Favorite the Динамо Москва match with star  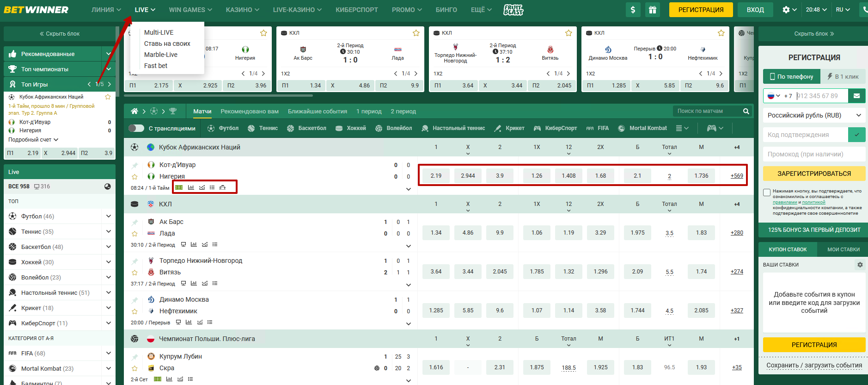[134, 311]
